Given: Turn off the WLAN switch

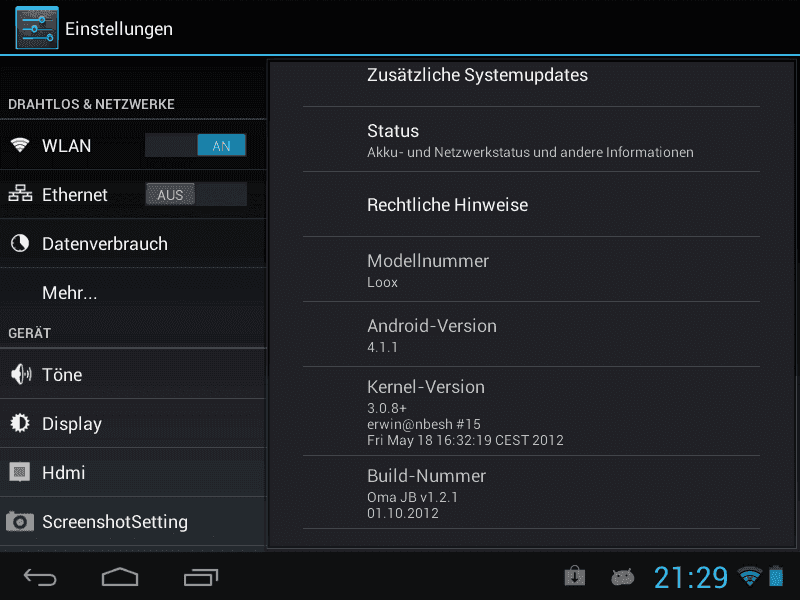Looking at the screenshot, I should 196,145.
